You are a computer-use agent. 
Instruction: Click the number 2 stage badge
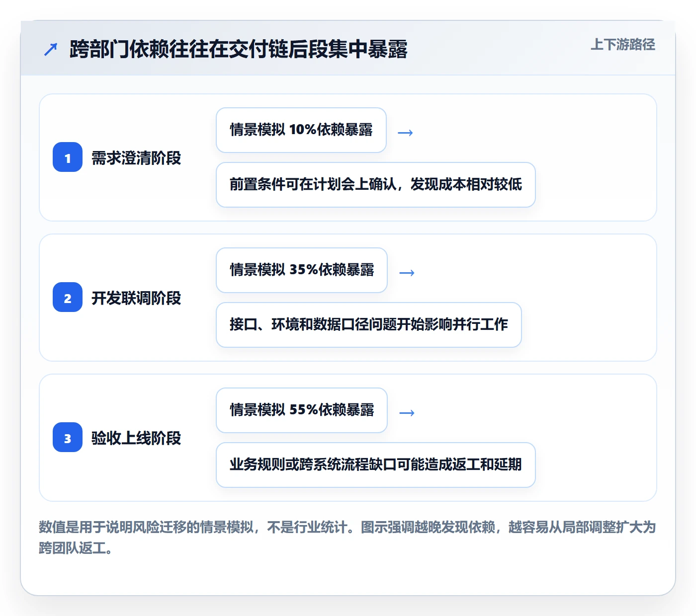point(68,298)
